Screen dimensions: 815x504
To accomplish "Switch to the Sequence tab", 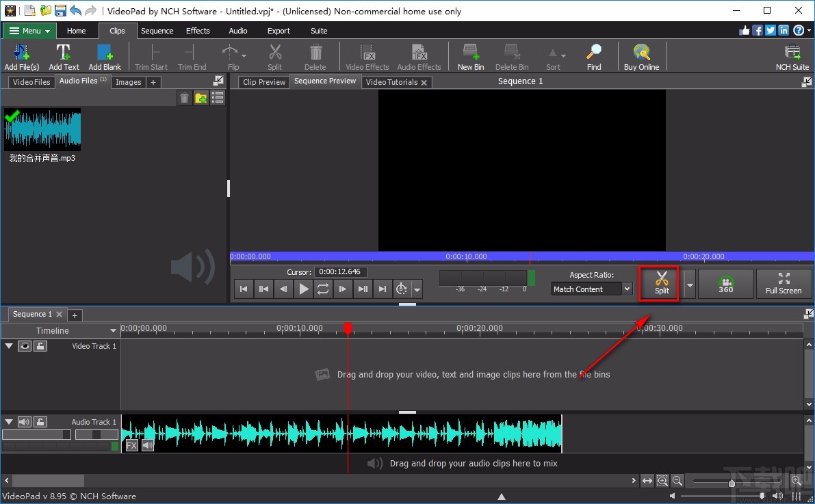I will coord(157,30).
